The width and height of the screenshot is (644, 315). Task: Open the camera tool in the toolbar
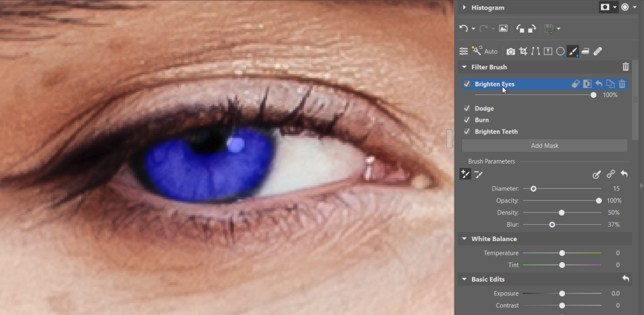511,51
